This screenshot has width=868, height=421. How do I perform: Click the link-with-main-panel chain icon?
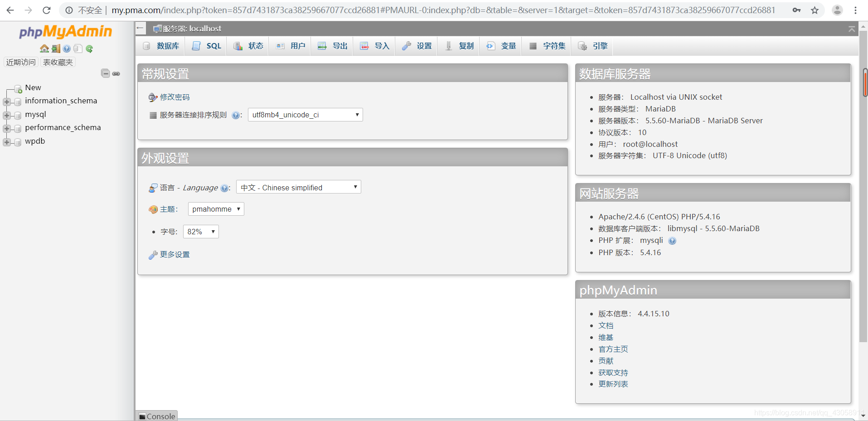point(116,73)
